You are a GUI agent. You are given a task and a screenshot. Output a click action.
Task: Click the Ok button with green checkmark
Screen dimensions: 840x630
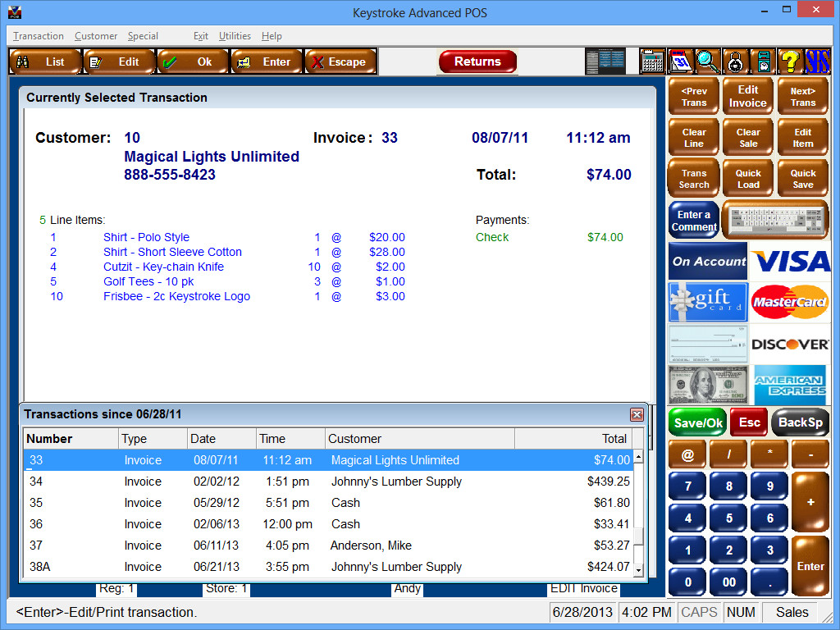click(194, 62)
